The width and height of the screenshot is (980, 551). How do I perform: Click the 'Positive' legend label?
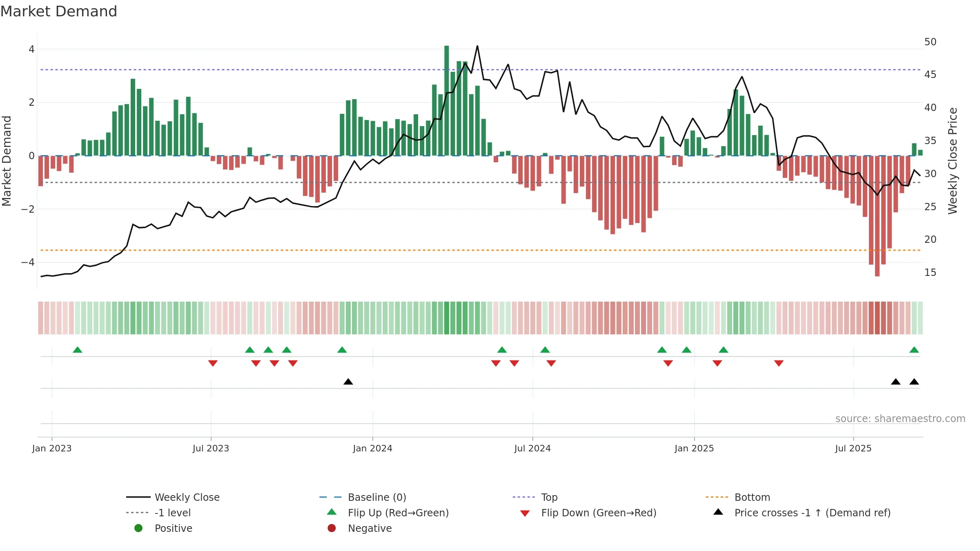tap(173, 528)
